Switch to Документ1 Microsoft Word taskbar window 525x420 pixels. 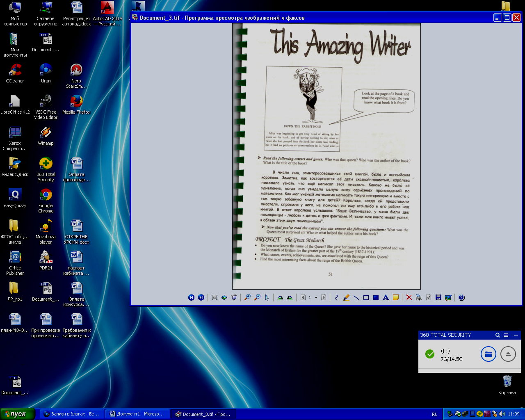pos(137,414)
